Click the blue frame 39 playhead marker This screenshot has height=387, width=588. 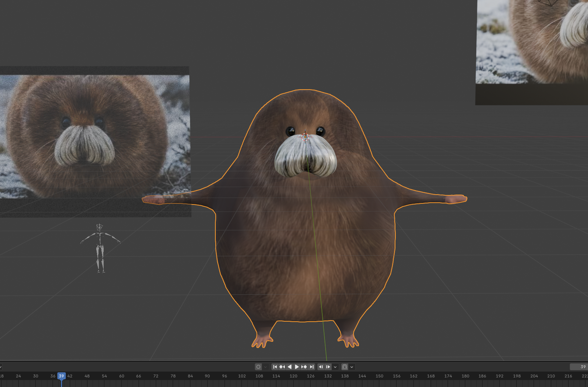pyautogui.click(x=61, y=376)
